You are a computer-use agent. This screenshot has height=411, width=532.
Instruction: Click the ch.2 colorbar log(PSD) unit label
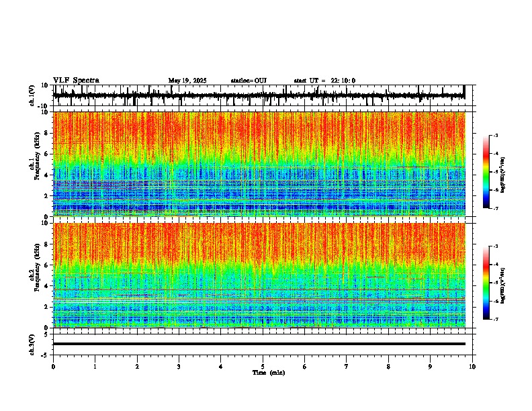pyautogui.click(x=502, y=285)
